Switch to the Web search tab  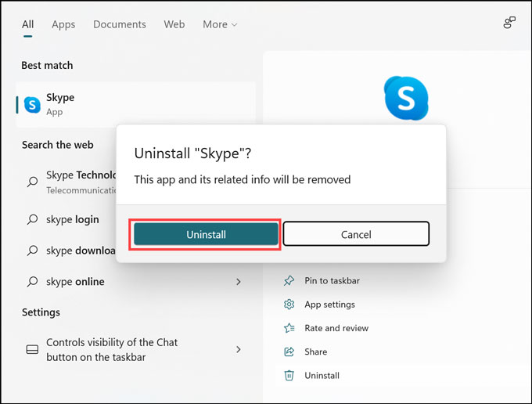coord(174,24)
